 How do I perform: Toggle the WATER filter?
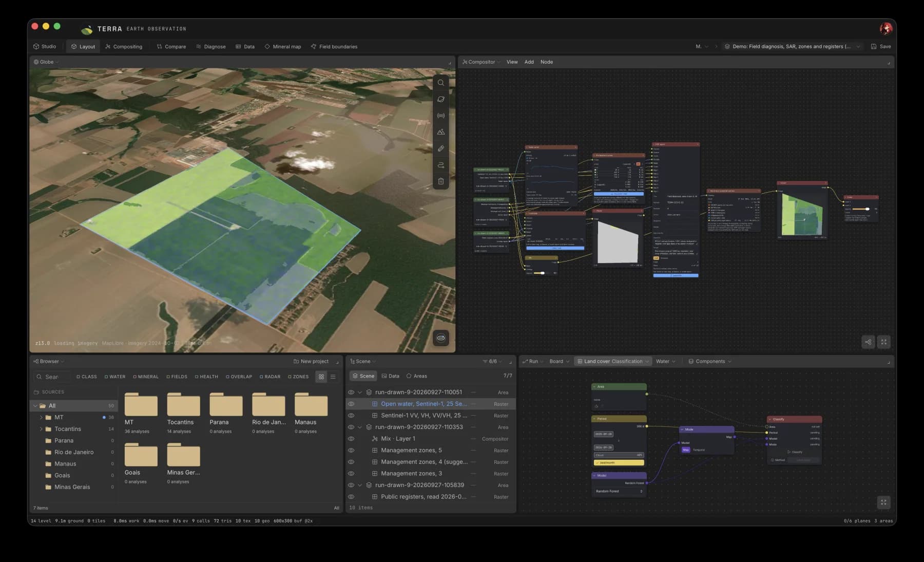(x=115, y=377)
